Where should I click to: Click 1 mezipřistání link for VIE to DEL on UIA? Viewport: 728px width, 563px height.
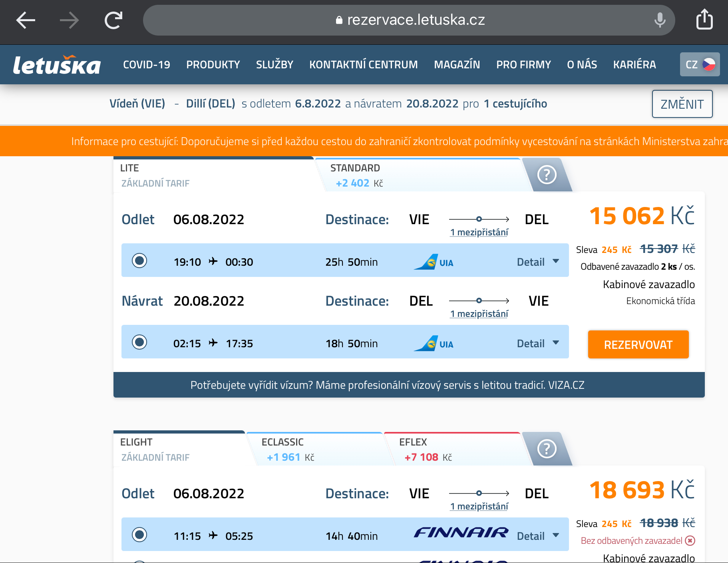point(479,232)
